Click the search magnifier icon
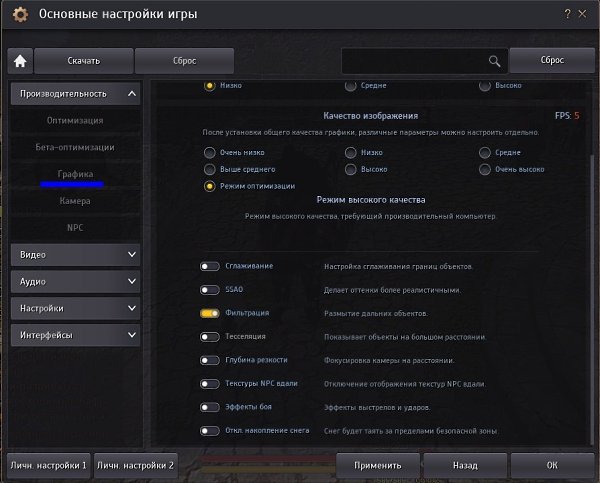The image size is (600, 483). (494, 61)
